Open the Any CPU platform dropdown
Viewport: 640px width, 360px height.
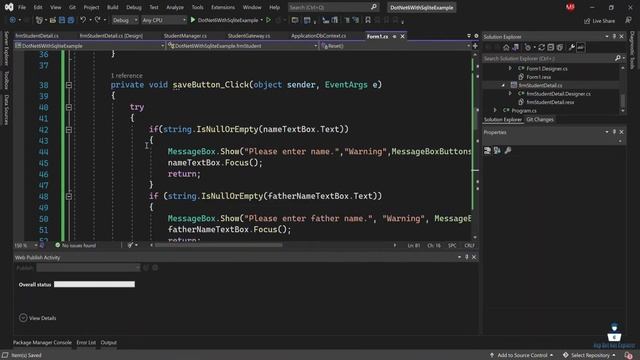(163, 20)
